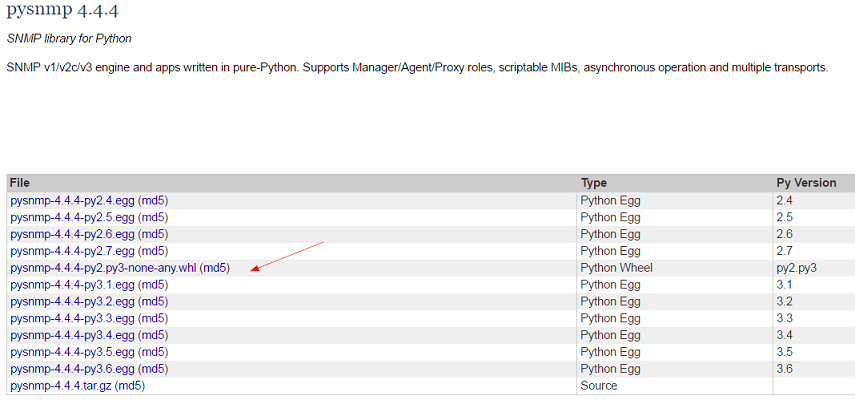Download pysnmp-4.4.4-py3.6.egg file
Viewport: 855px width, 400px height.
(x=73, y=369)
